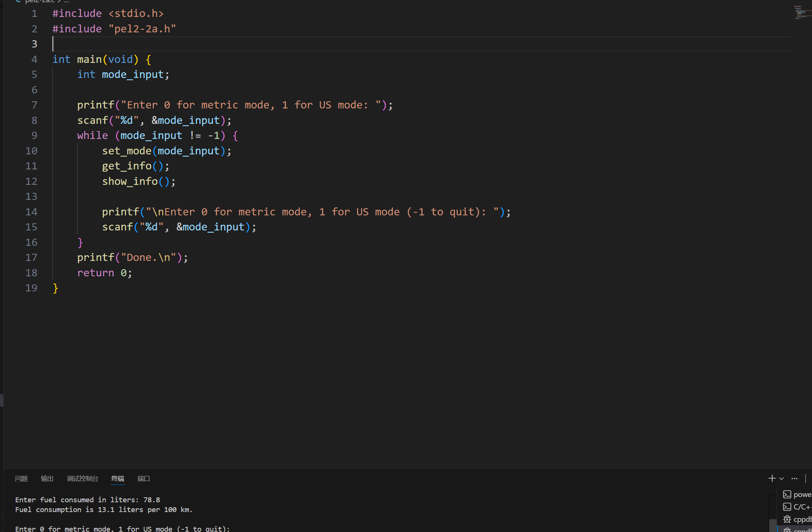Select the 终端 panel tab
This screenshot has width=812, height=532.
117,479
